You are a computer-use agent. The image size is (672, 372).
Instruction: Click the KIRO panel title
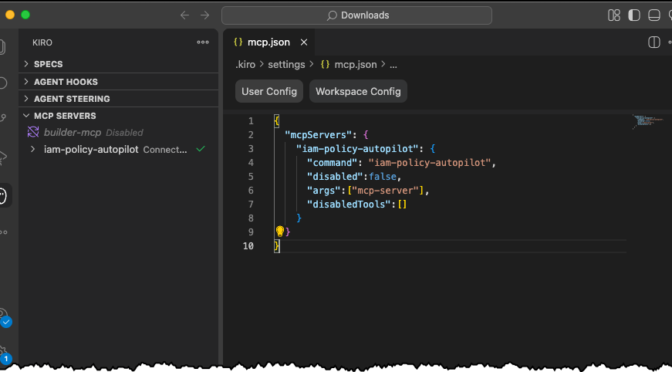coord(42,42)
